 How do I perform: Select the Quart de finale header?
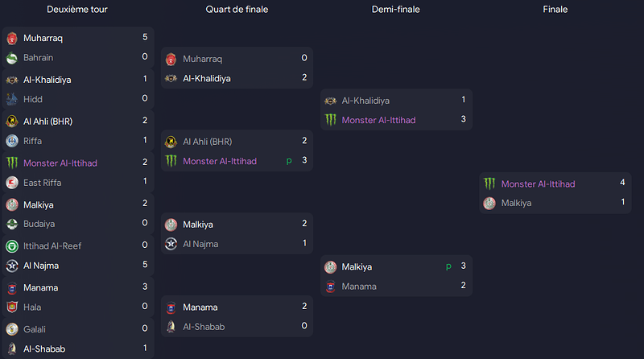(237, 10)
